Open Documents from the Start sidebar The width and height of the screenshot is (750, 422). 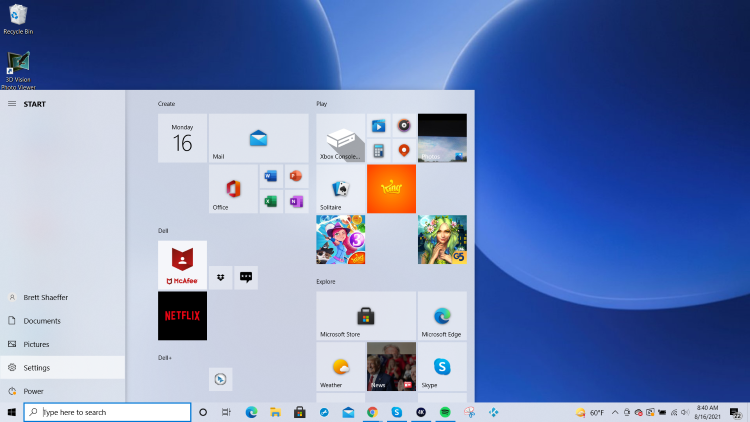click(42, 321)
